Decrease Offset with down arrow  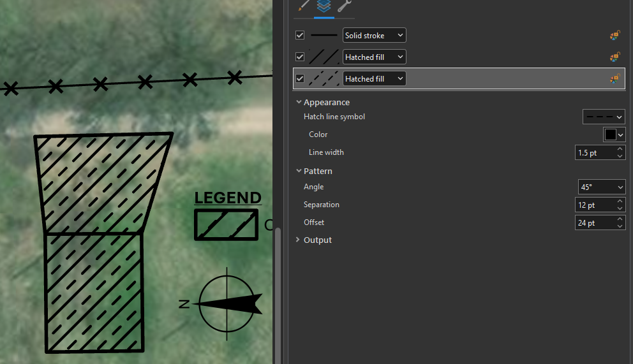coord(620,226)
